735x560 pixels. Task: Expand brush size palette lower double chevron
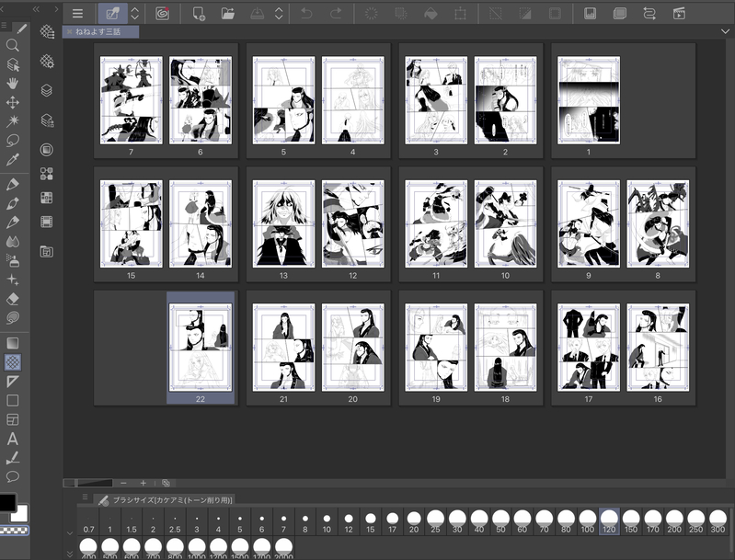coord(70,554)
